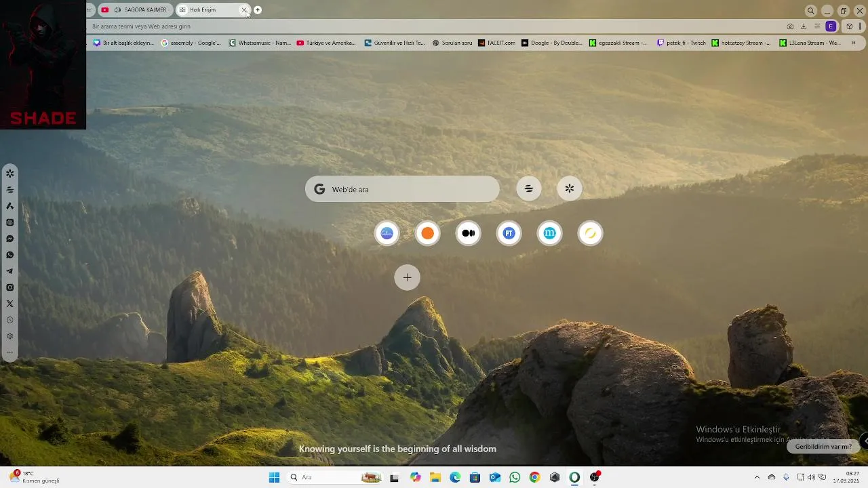
Task: Open the ChatGPT sidebar icon
Action: 9,222
